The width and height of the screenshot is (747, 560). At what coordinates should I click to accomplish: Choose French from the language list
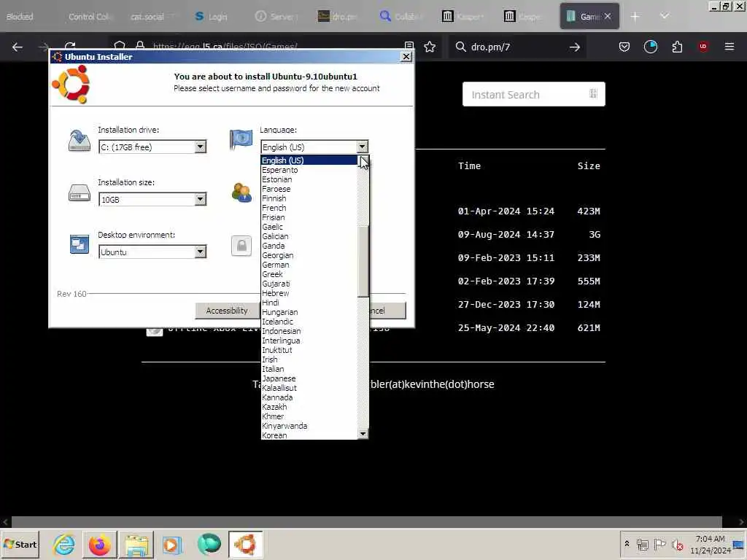[274, 208]
